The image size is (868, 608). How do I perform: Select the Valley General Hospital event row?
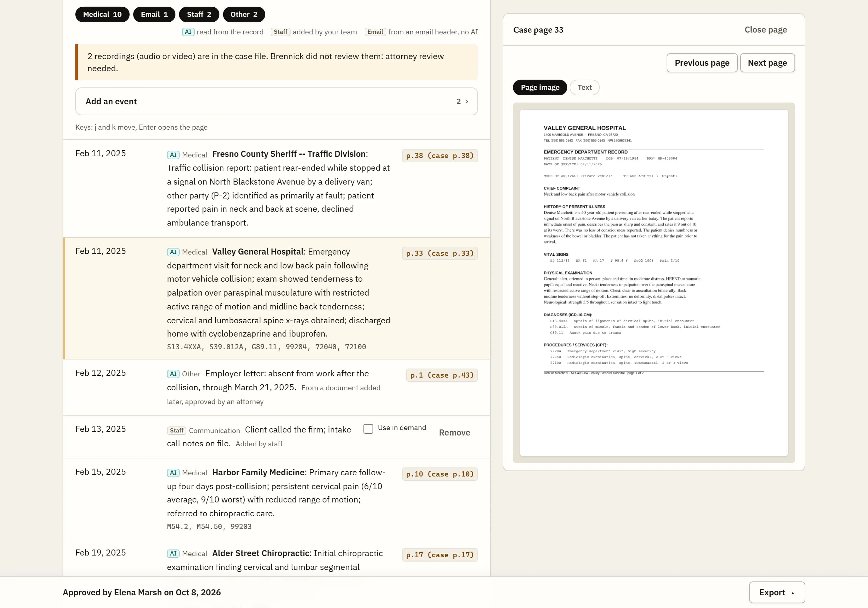276,298
